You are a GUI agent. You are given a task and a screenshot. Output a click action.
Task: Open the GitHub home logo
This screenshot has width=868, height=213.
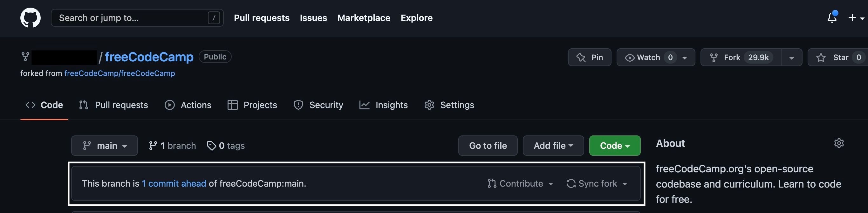click(30, 17)
